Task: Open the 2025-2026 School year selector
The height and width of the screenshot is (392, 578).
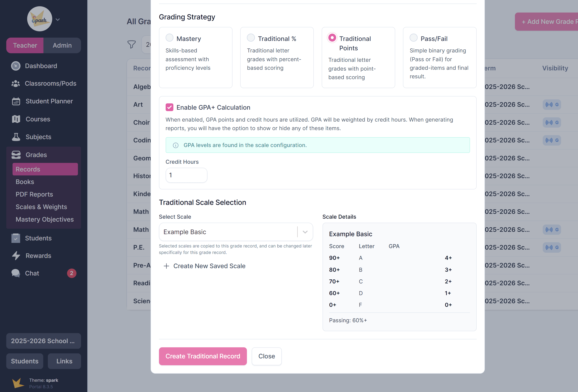Action: click(x=43, y=341)
